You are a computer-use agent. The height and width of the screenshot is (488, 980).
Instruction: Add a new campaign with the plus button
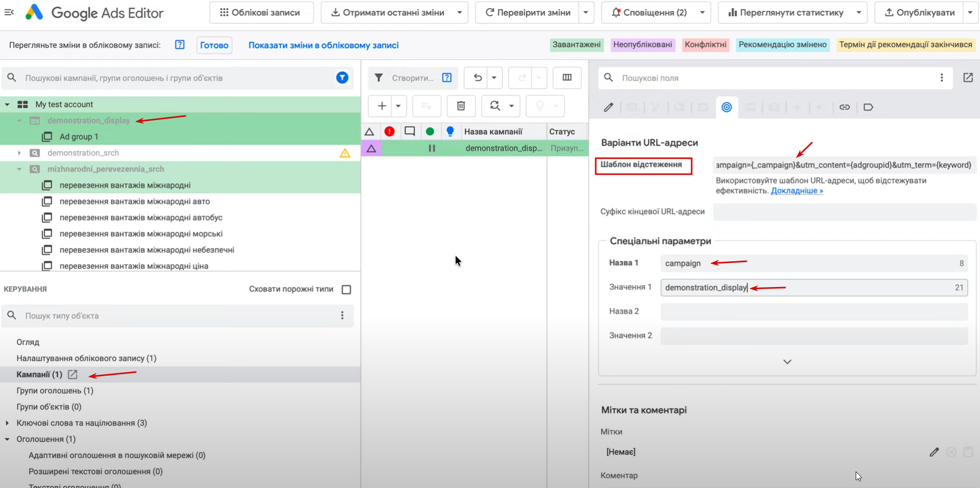click(x=382, y=106)
